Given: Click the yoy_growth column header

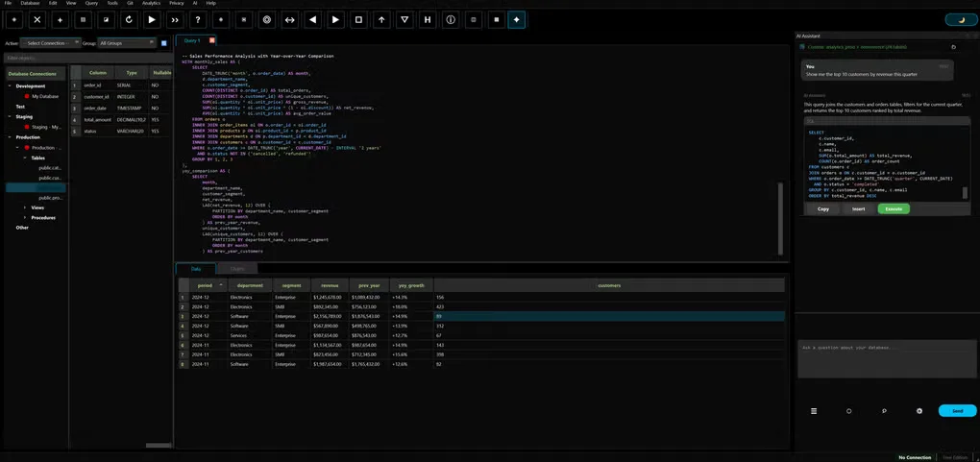Looking at the screenshot, I should pyautogui.click(x=411, y=285).
